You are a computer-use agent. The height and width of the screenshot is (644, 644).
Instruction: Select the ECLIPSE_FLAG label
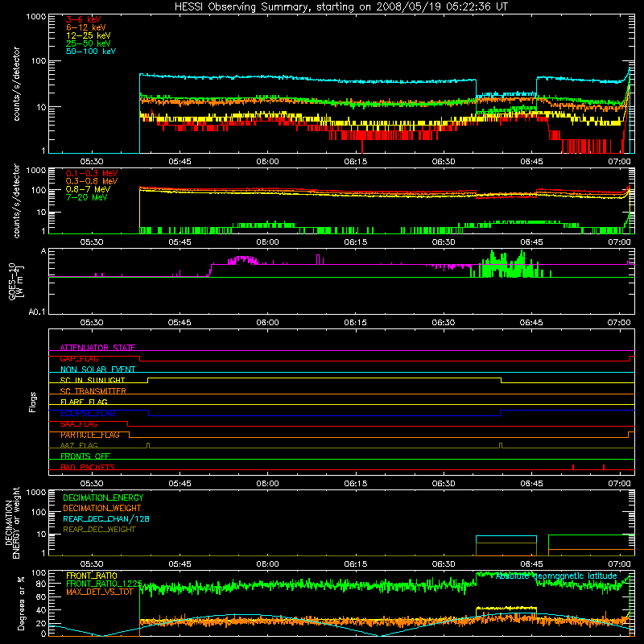[x=88, y=413]
